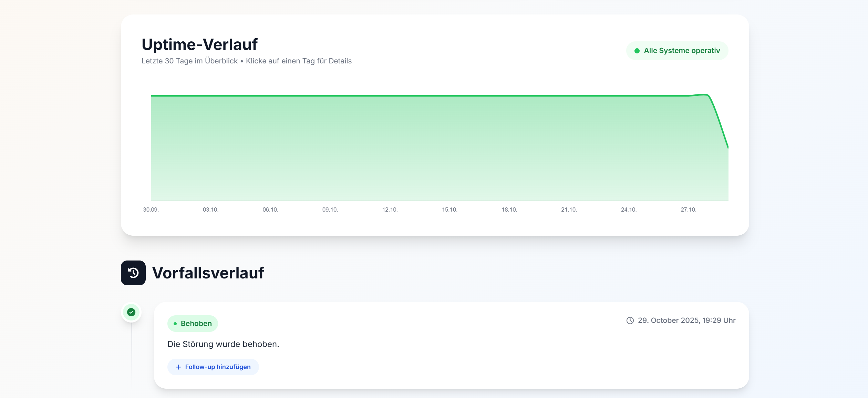Image resolution: width=868 pixels, height=398 pixels.
Task: Expand details for the 27.10 data point
Action: click(x=689, y=96)
